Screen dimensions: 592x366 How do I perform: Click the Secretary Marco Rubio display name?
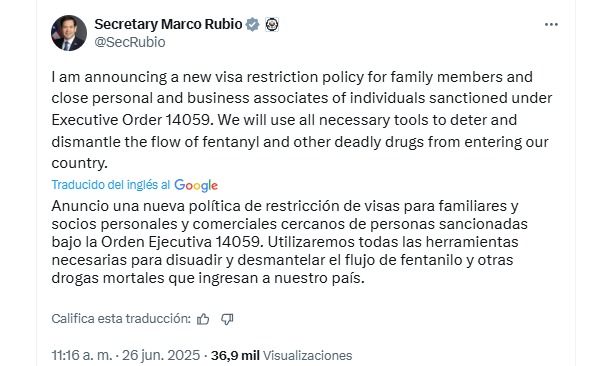[168, 24]
